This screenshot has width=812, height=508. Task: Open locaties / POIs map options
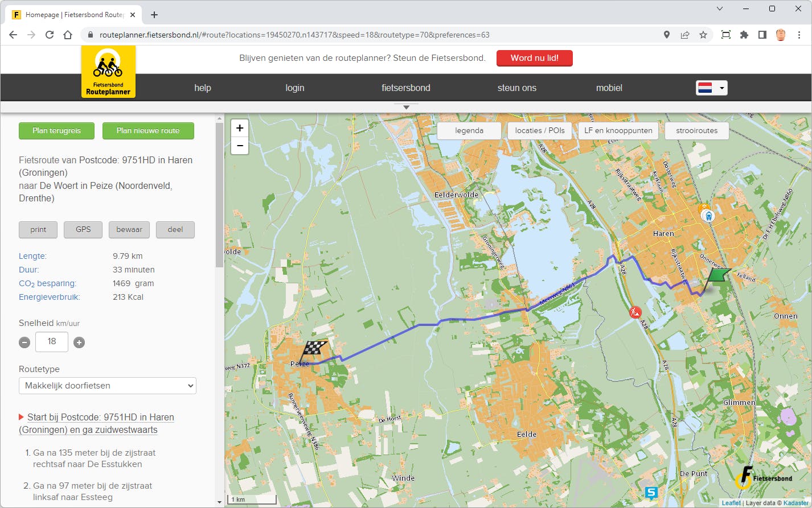coord(540,131)
